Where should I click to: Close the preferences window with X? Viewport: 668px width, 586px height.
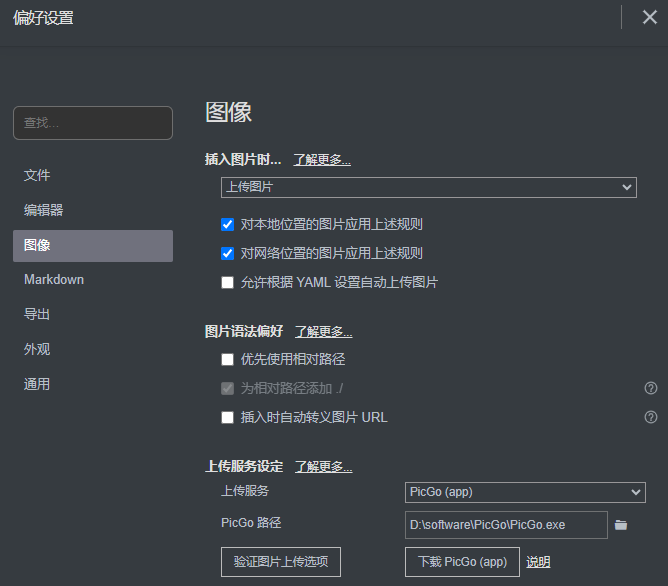click(650, 17)
